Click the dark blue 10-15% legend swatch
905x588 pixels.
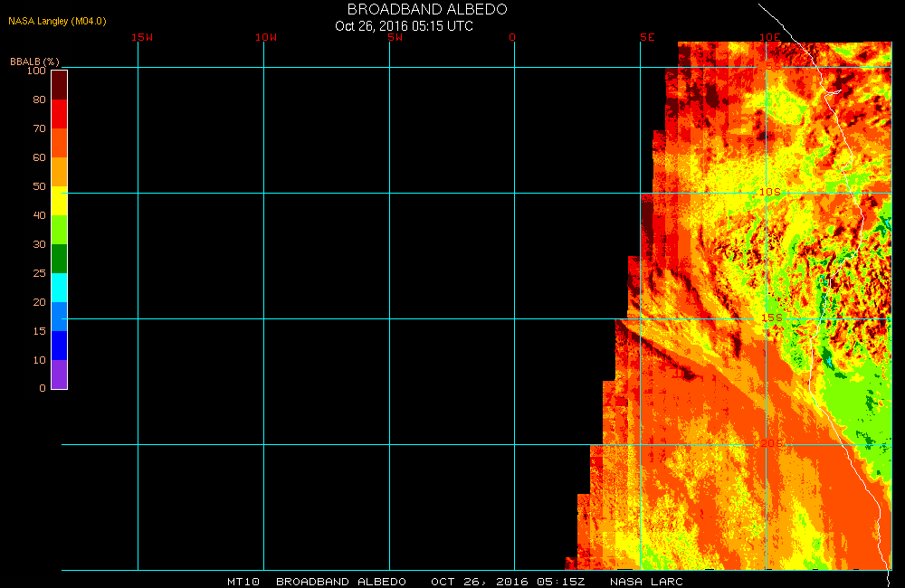coord(59,345)
